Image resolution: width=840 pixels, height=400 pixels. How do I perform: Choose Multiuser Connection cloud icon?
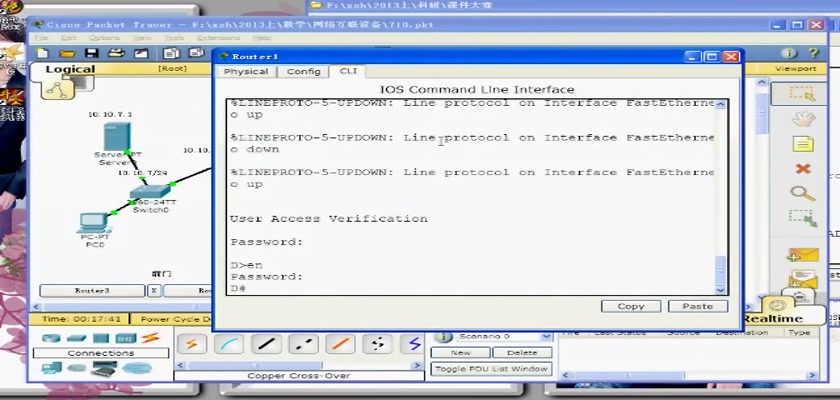pyautogui.click(x=137, y=368)
